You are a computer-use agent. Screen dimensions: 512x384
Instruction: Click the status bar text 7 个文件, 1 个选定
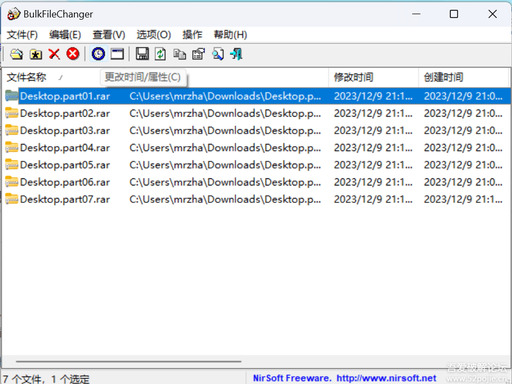tap(46, 379)
